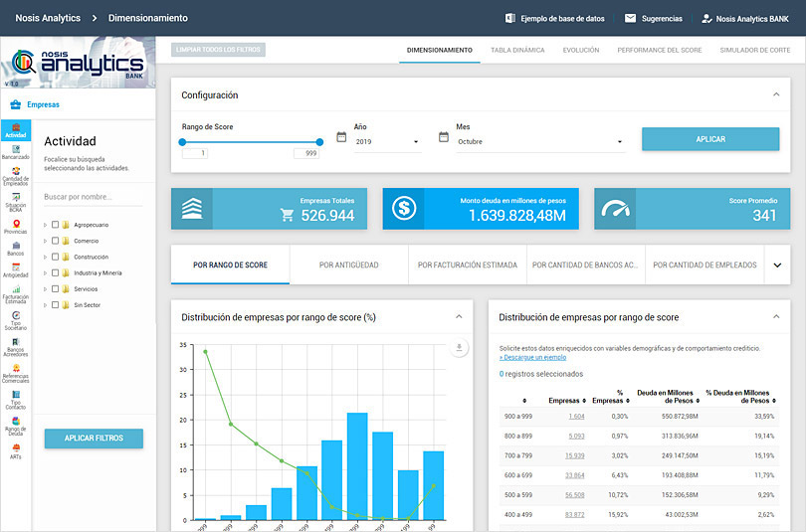Open the Descargue un ejemplo link

532,357
